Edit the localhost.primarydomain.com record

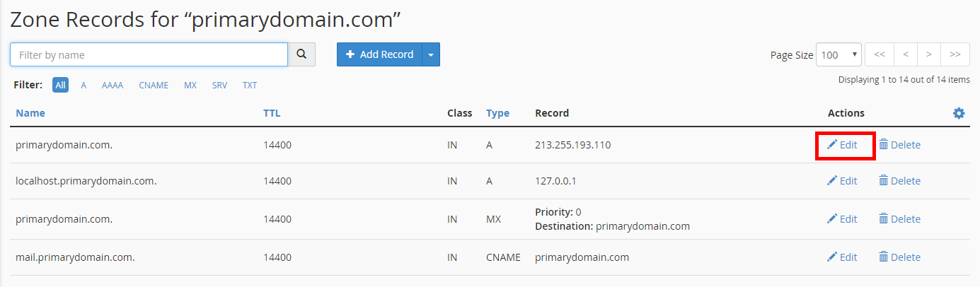pos(843,181)
